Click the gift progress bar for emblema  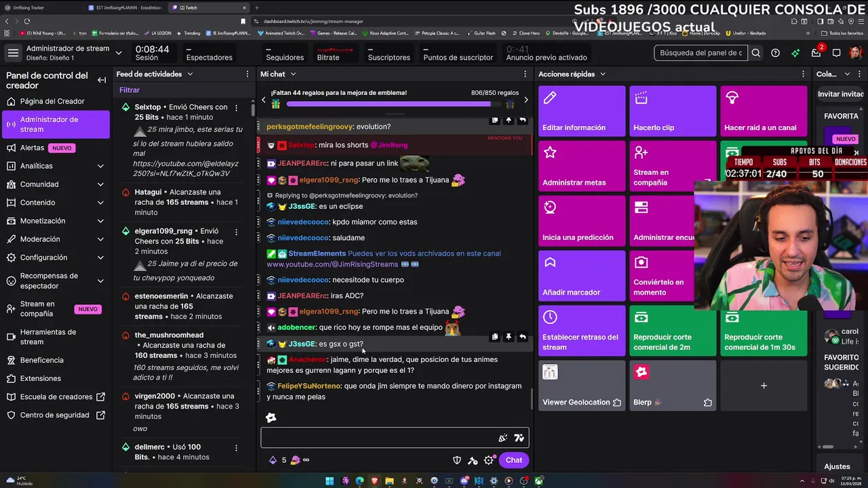point(395,104)
